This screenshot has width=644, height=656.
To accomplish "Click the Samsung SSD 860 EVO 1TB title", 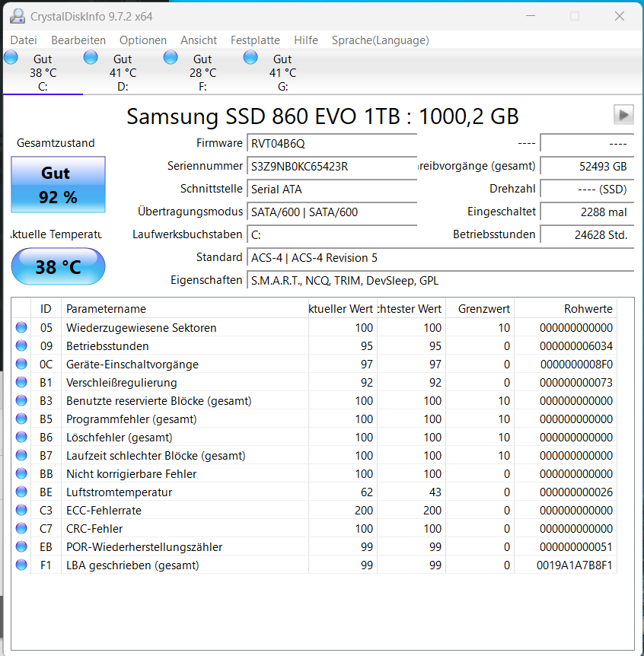I will point(323,116).
